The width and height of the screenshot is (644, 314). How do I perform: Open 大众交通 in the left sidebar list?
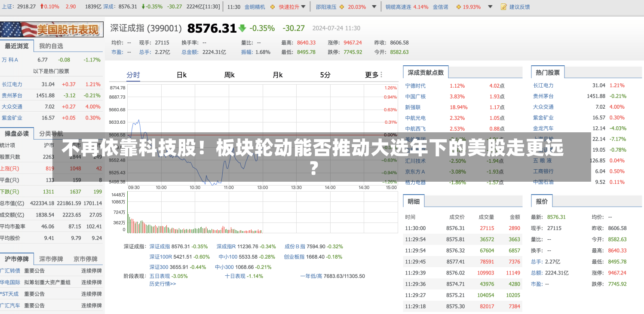tap(12, 107)
